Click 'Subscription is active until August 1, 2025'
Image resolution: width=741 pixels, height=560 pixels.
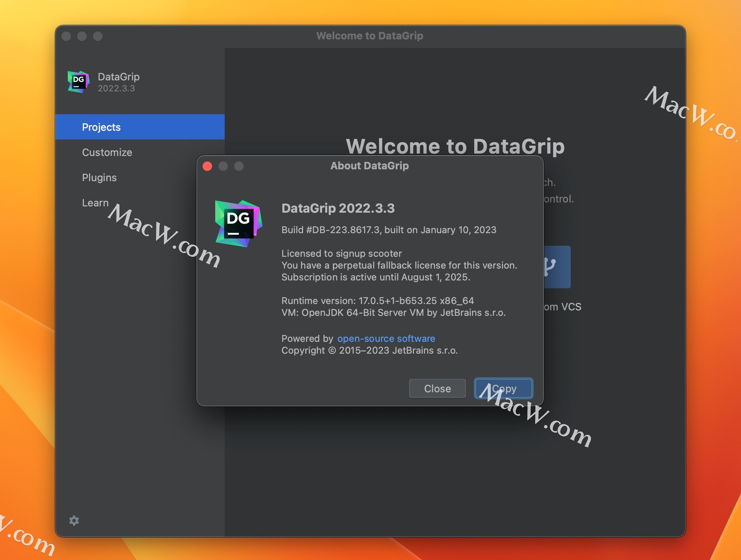coord(376,277)
